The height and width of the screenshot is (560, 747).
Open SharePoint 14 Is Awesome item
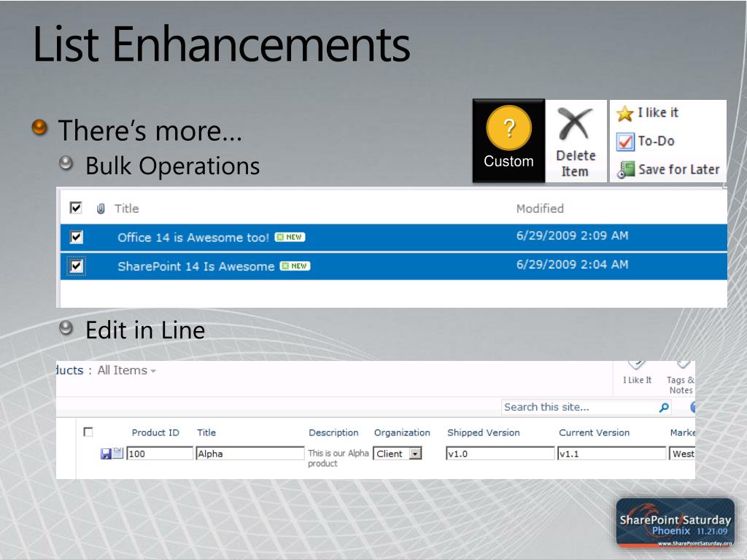(x=196, y=266)
